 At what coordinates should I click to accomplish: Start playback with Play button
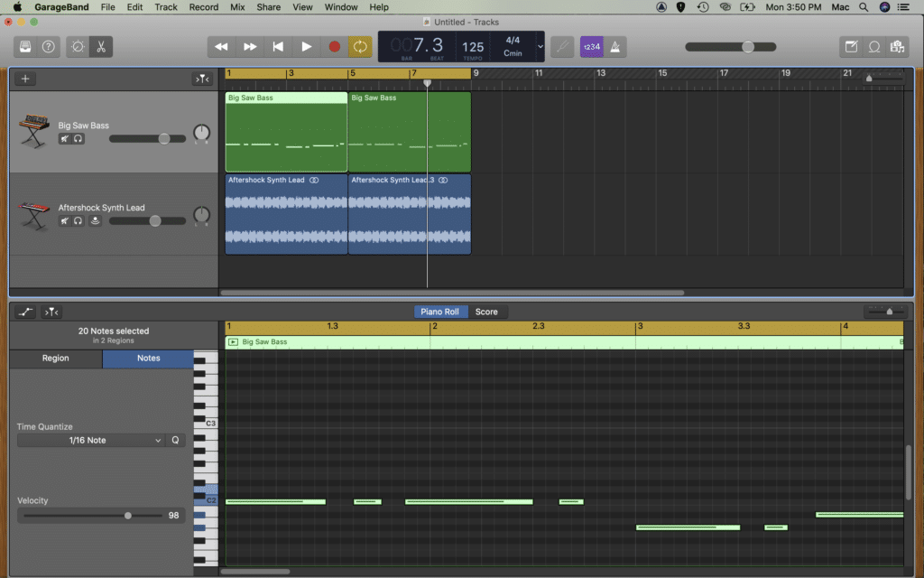click(307, 47)
